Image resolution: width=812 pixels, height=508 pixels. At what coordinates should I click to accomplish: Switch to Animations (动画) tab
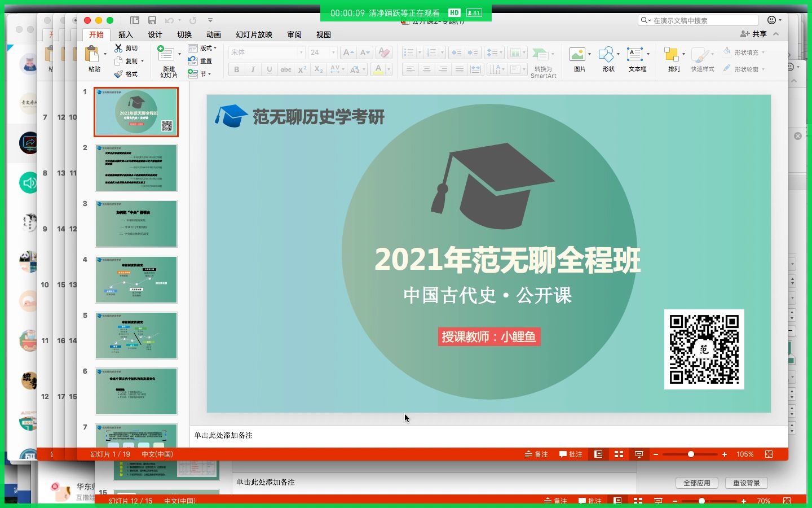214,34
